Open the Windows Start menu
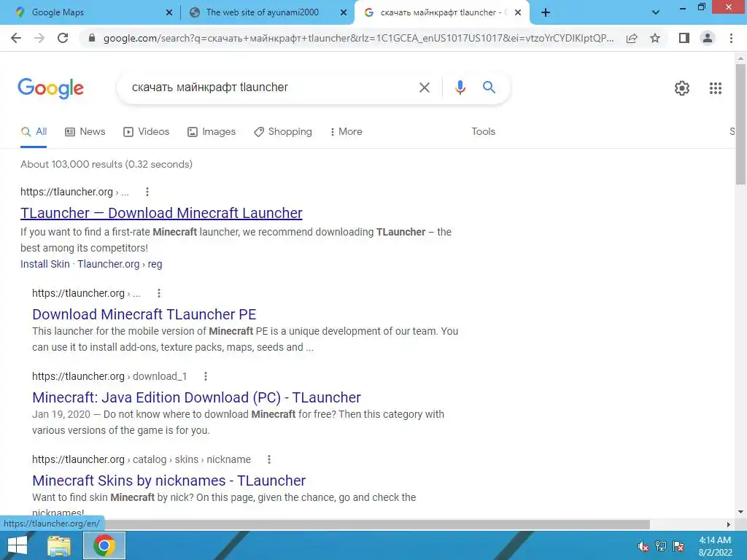 pyautogui.click(x=18, y=545)
